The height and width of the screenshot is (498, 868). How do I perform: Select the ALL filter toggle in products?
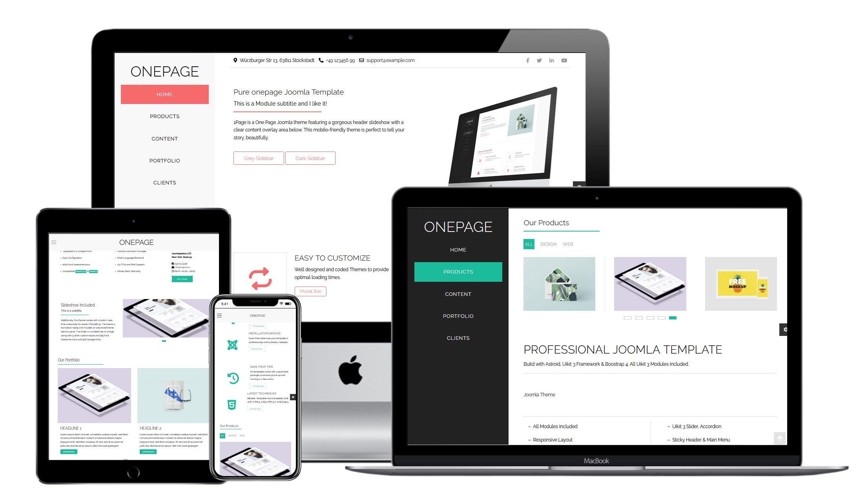coord(528,244)
